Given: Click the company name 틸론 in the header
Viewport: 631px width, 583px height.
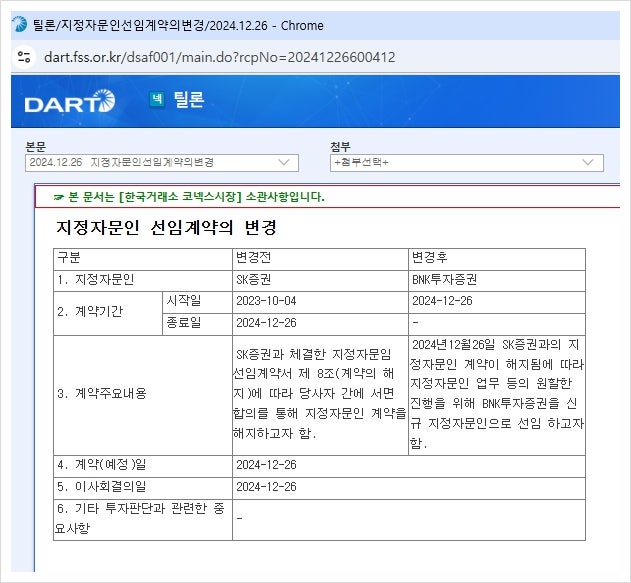Looking at the screenshot, I should click(x=189, y=99).
